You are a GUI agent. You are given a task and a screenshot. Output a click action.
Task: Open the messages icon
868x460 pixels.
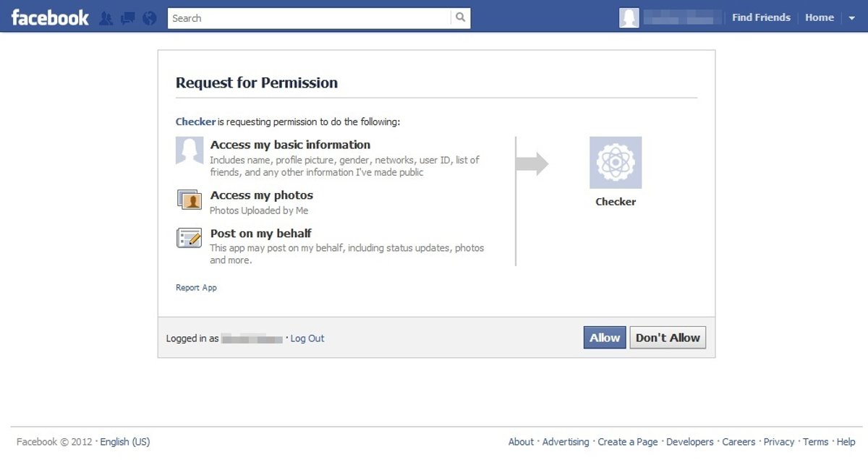click(127, 18)
